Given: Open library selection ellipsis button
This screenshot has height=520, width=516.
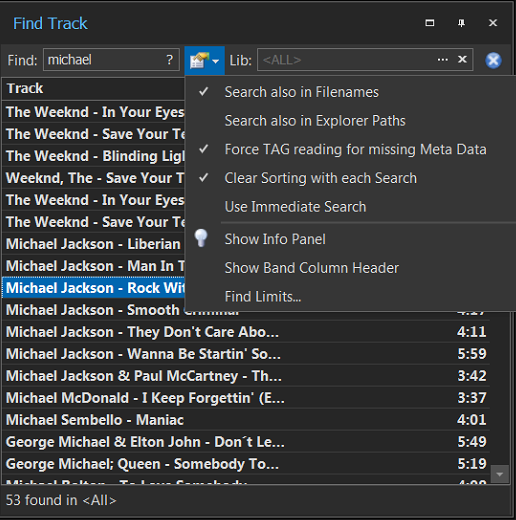Looking at the screenshot, I should tap(443, 60).
